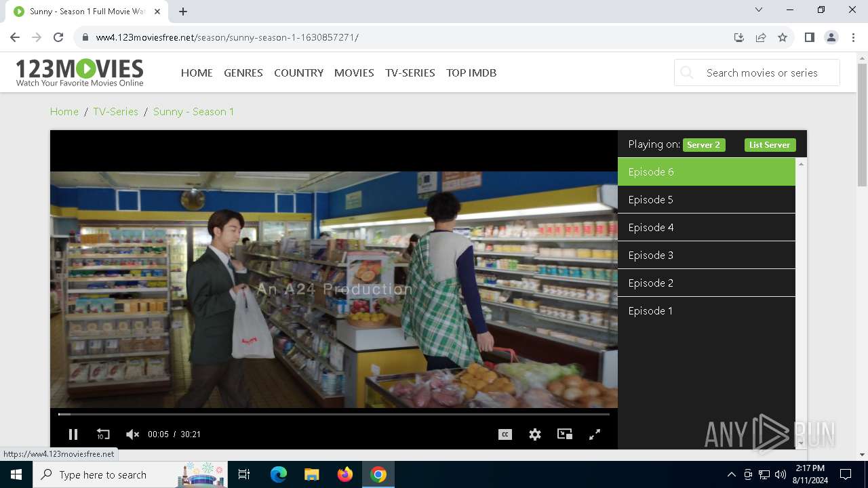Click the site search magnifier icon
This screenshot has width=868, height=488.
(687, 73)
